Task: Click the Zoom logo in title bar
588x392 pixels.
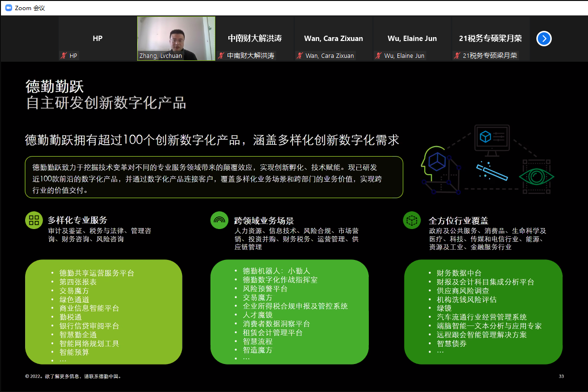Action: coord(8,8)
